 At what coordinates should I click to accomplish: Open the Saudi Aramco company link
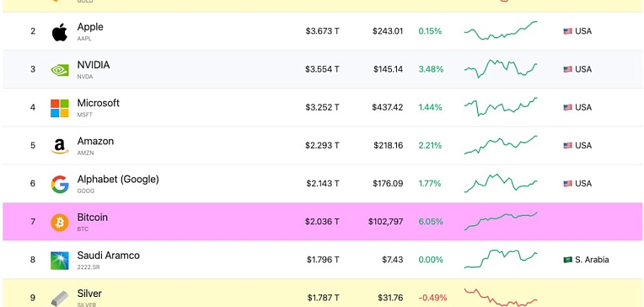[109, 256]
